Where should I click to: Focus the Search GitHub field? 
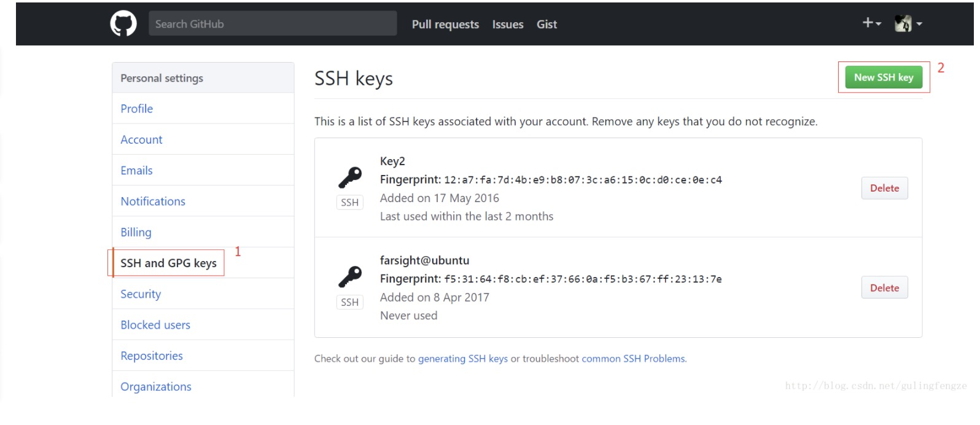273,24
